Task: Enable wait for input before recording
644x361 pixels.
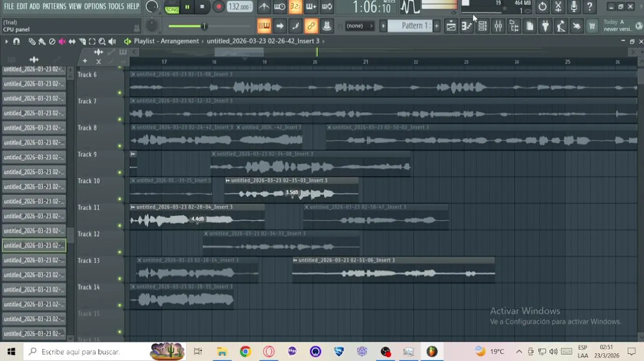Action: (280, 7)
